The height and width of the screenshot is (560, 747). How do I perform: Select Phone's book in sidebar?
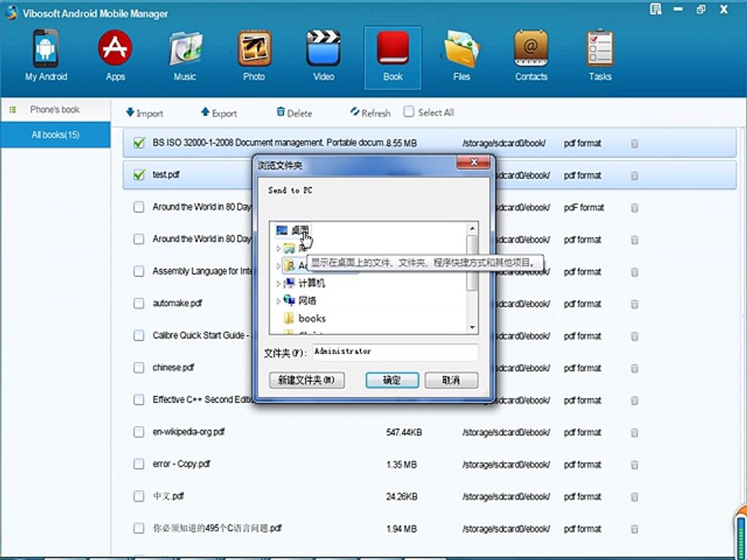tap(55, 110)
